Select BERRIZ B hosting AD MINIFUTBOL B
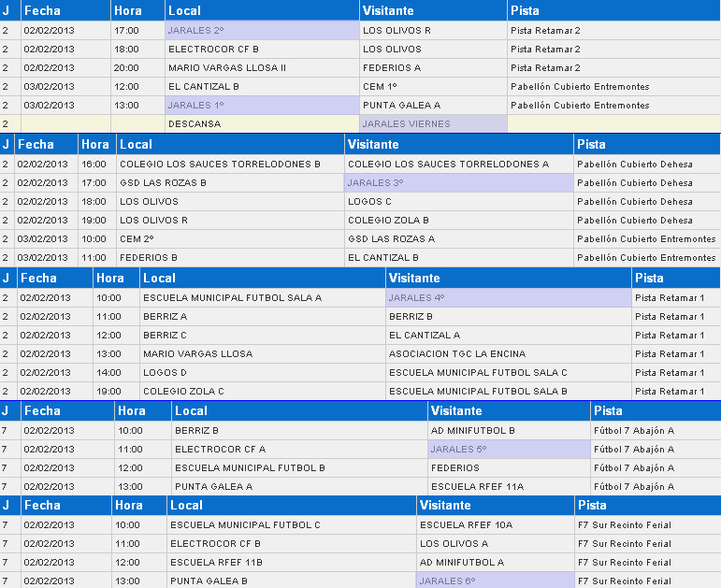 pyautogui.click(x=299, y=431)
